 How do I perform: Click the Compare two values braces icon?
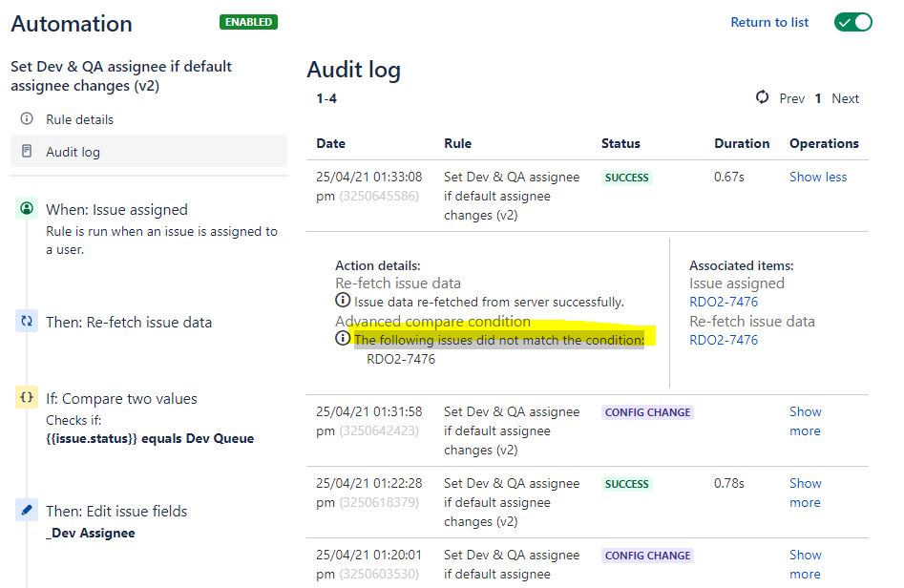(x=27, y=397)
